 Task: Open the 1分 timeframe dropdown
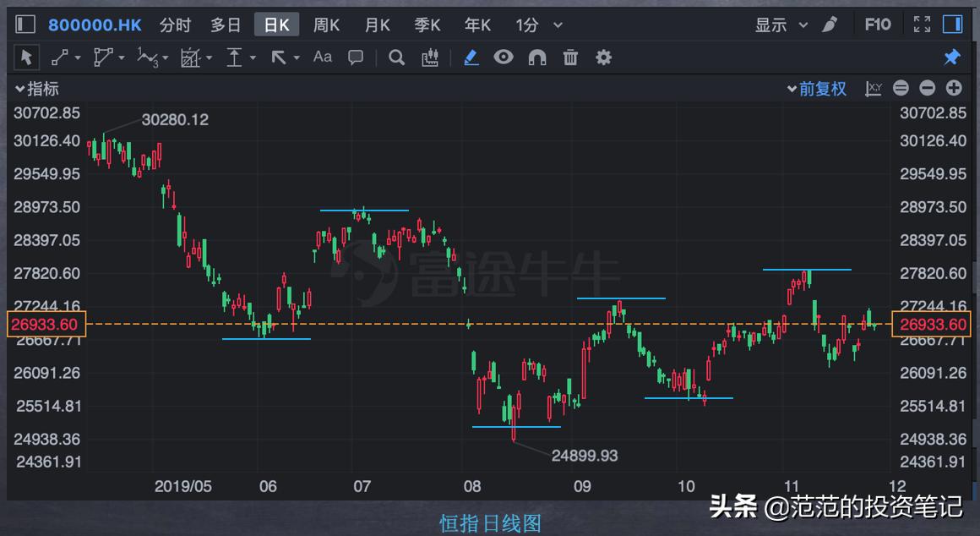(535, 25)
